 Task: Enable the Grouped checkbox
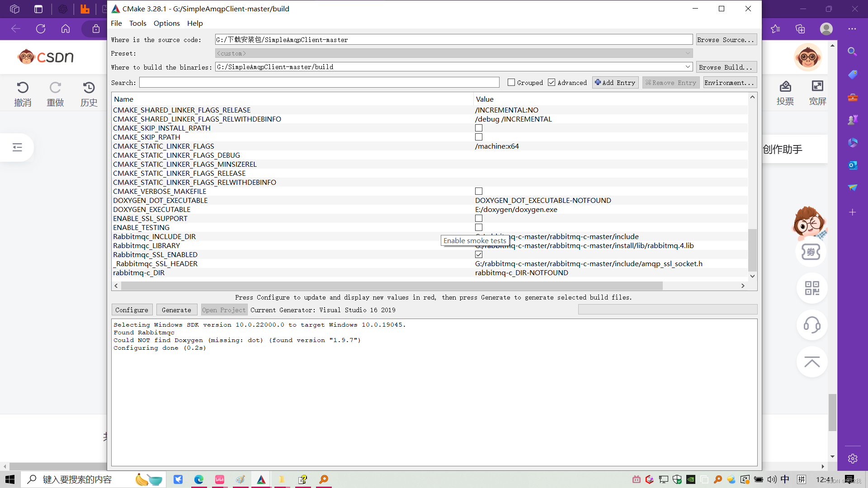(511, 82)
